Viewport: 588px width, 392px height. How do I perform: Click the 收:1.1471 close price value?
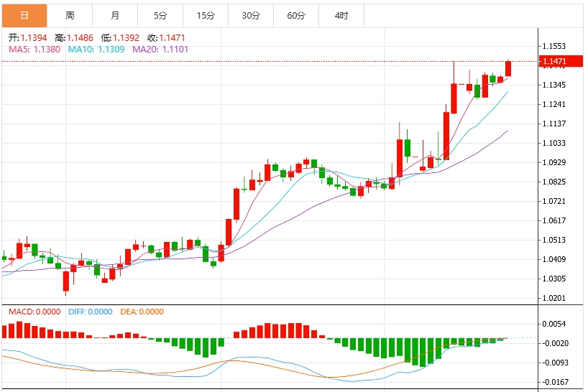click(x=166, y=38)
